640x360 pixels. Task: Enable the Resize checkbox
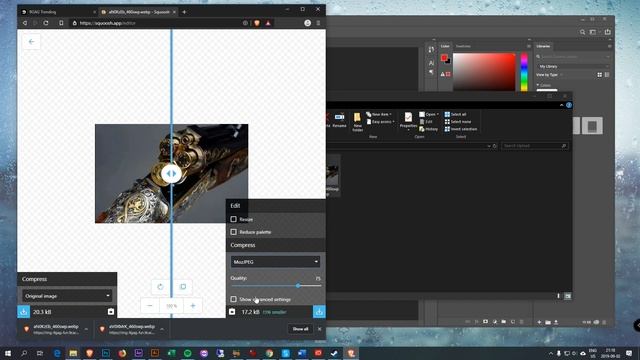point(233,219)
